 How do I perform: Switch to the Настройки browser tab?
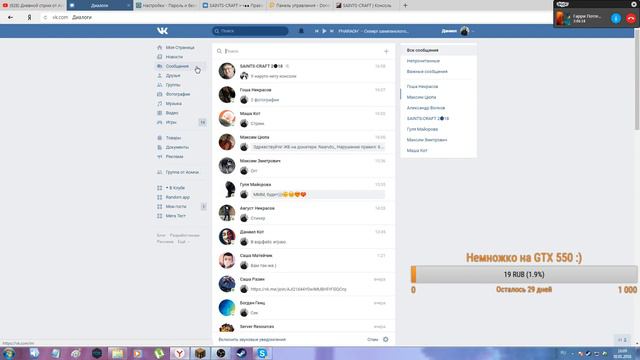pyautogui.click(x=167, y=5)
